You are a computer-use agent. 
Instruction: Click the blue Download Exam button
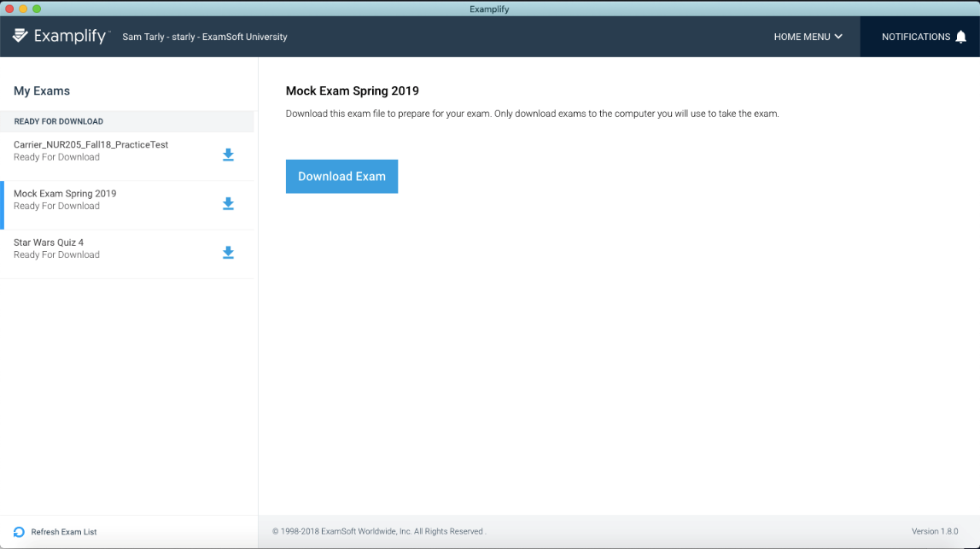coord(341,176)
